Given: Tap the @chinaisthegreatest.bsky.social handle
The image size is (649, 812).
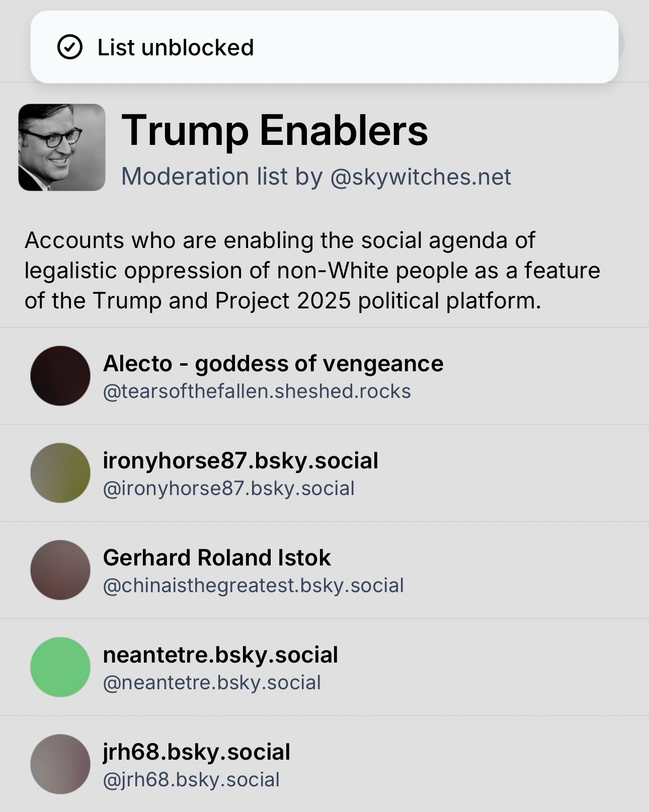Looking at the screenshot, I should (253, 586).
